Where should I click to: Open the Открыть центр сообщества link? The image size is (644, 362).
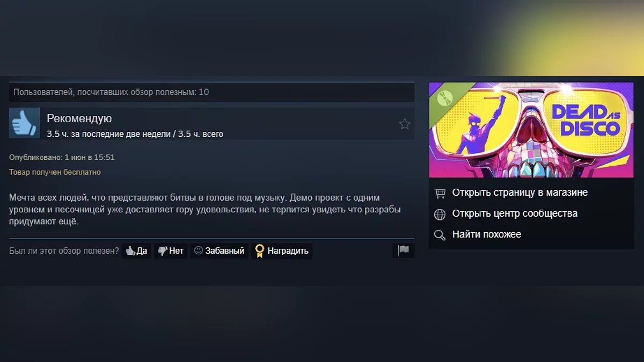click(x=515, y=213)
